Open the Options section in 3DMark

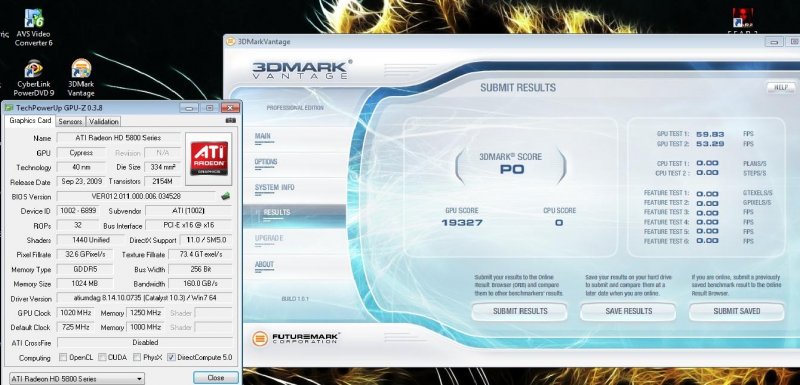pos(266,162)
